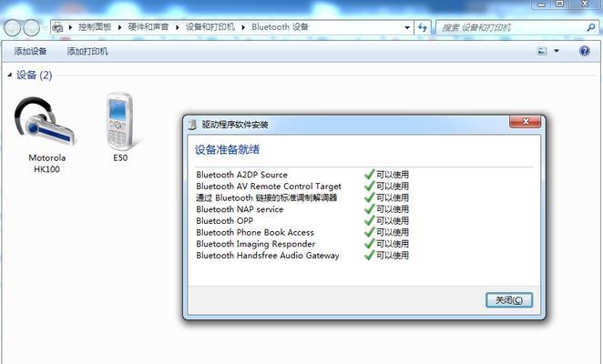Click the refresh button beside address bar

point(423,27)
